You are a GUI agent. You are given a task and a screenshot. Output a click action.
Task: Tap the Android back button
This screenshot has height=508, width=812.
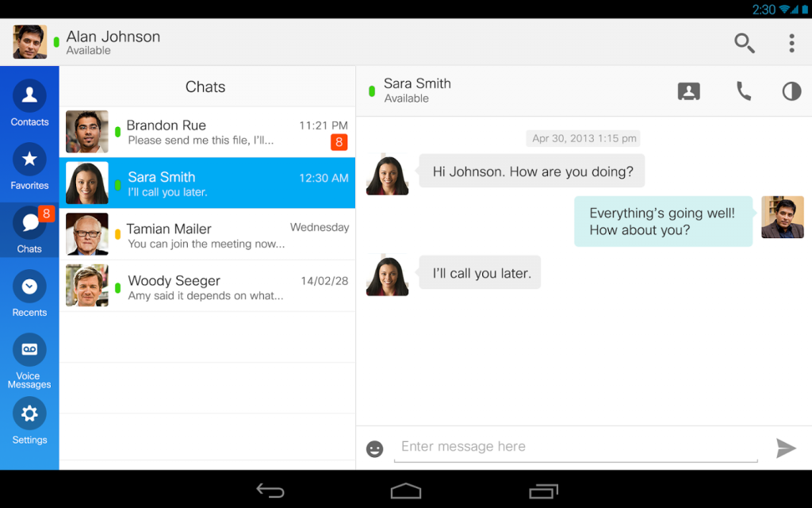coord(270,491)
